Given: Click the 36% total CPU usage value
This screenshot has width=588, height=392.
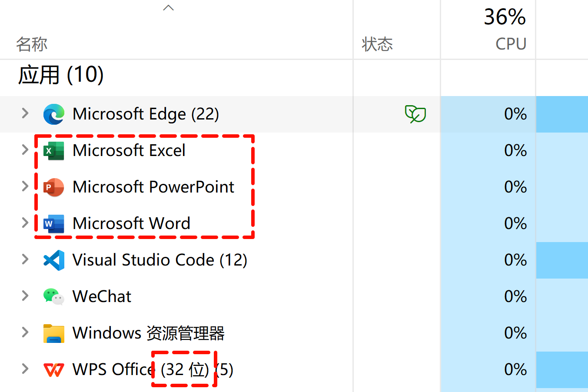Looking at the screenshot, I should coord(505,17).
